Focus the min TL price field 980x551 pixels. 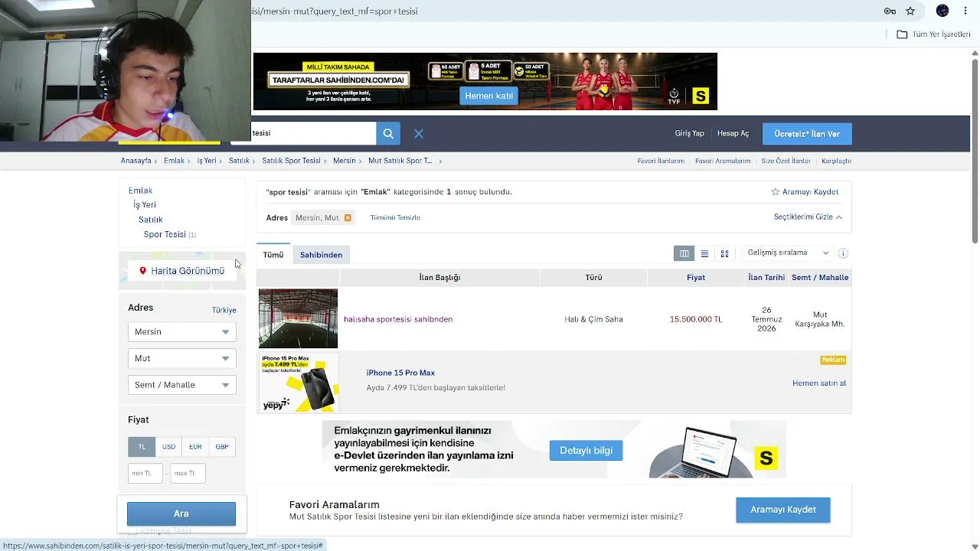[145, 473]
